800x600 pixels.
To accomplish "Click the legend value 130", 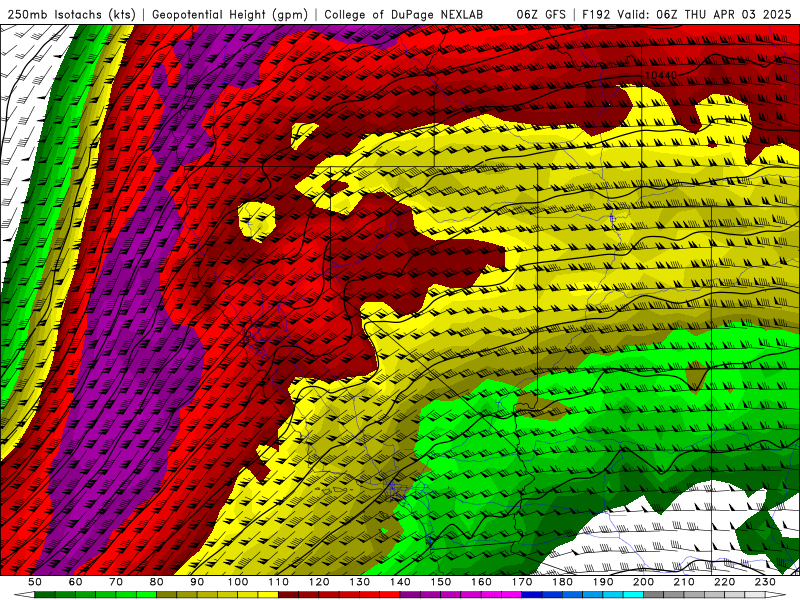I will [x=360, y=582].
